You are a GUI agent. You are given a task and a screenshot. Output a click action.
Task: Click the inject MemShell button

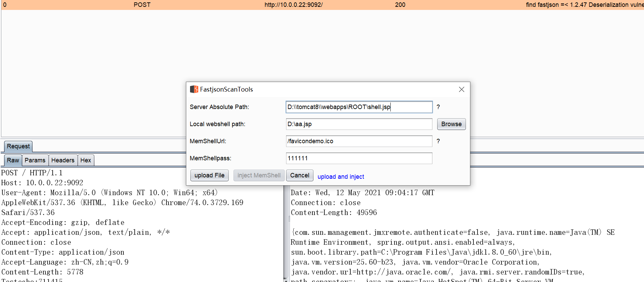(x=259, y=175)
